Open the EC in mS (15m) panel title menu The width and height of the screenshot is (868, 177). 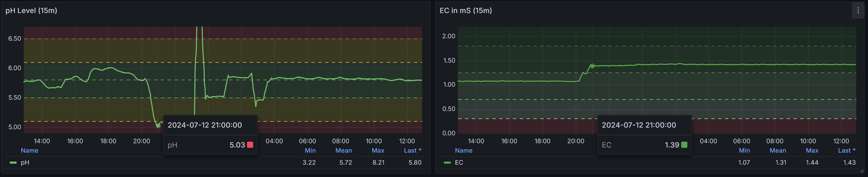click(466, 11)
